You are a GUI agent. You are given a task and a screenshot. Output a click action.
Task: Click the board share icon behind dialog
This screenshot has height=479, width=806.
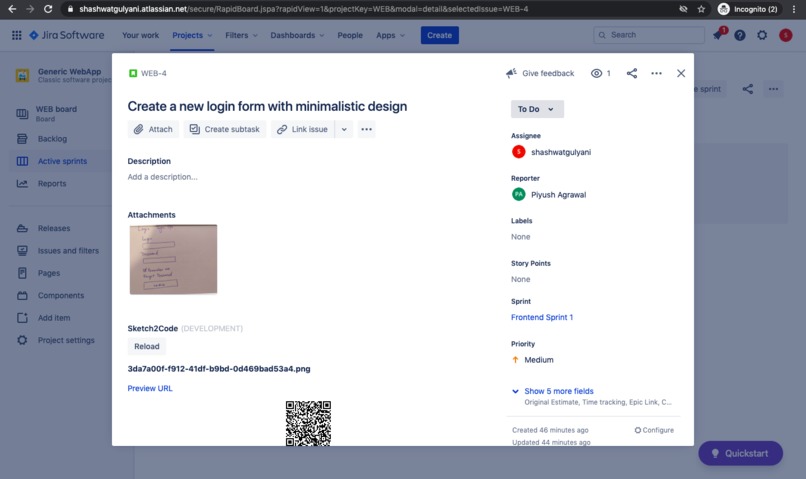point(748,89)
